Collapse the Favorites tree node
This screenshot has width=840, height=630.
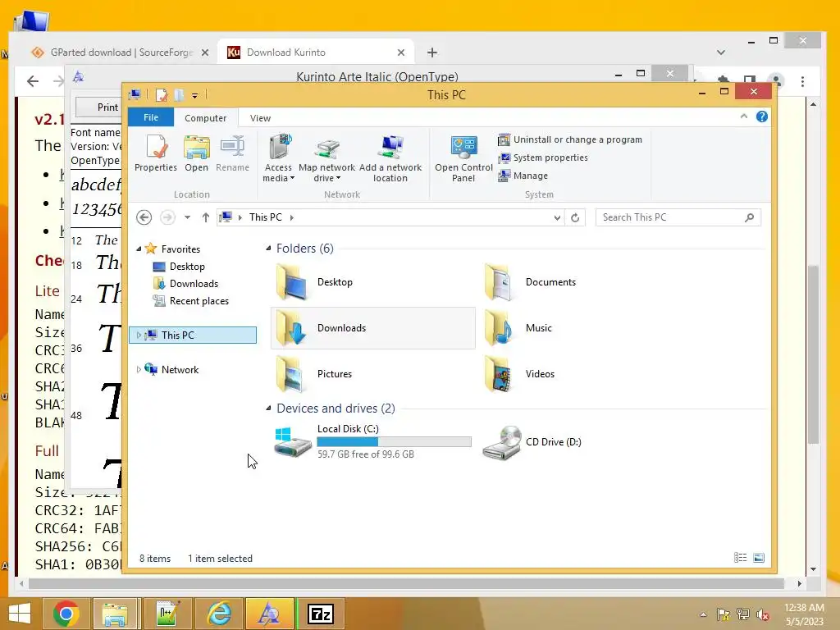point(139,249)
